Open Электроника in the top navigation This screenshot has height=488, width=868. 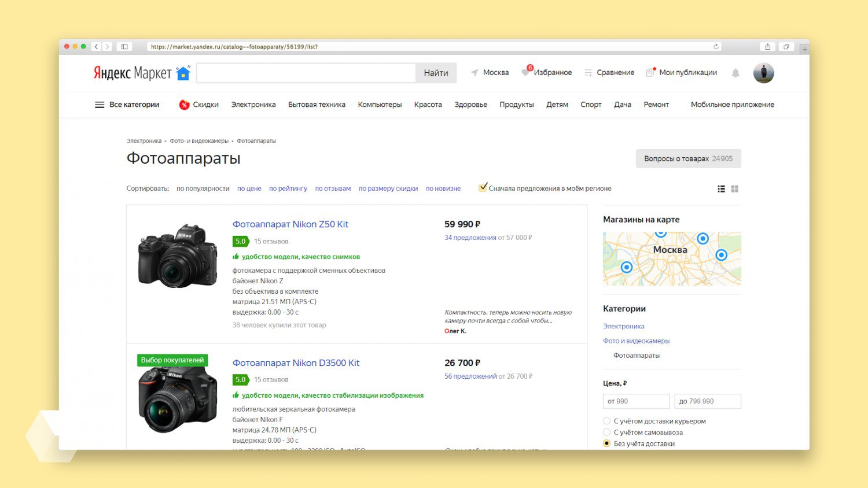click(253, 105)
